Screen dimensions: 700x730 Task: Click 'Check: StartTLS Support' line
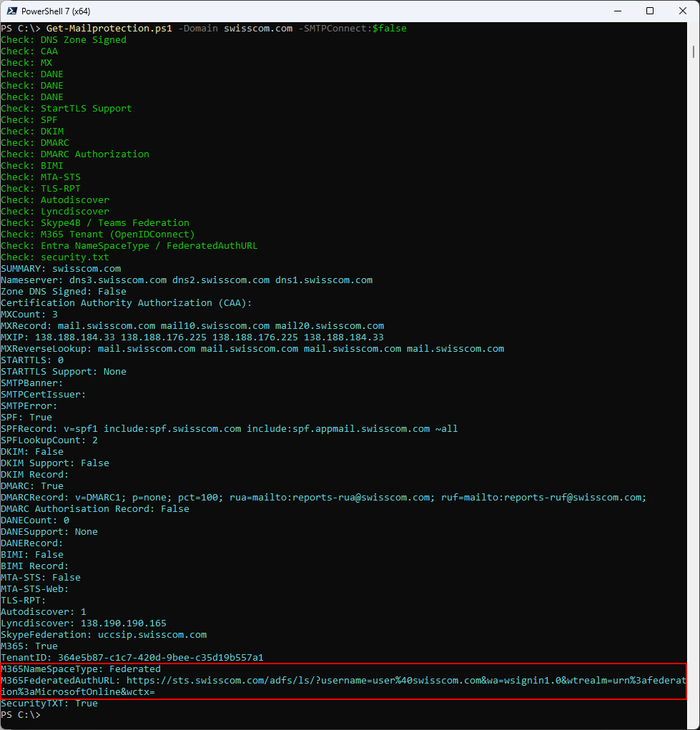pos(66,109)
